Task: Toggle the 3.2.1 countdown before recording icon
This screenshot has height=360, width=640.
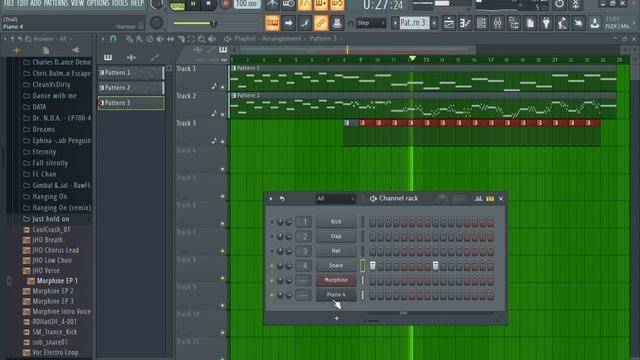Action: pos(304,4)
